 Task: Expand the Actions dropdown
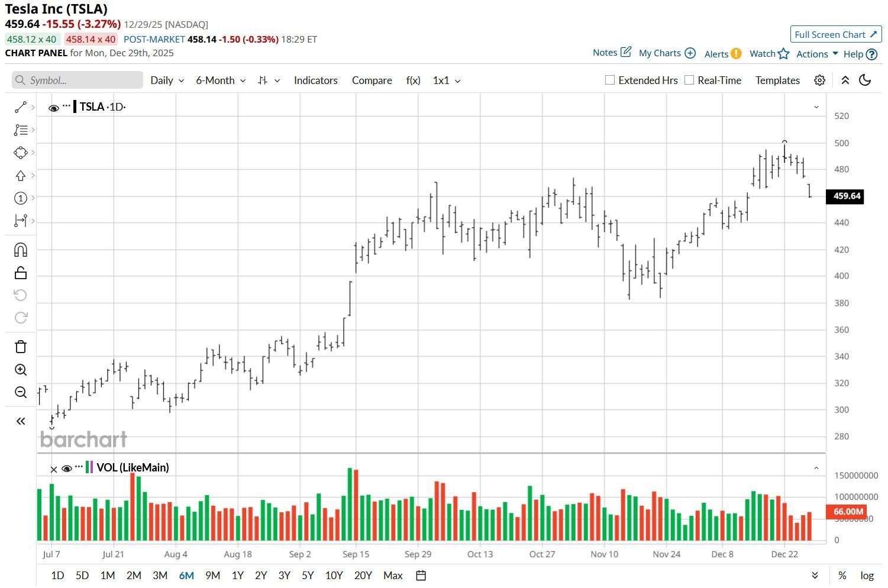coord(817,54)
